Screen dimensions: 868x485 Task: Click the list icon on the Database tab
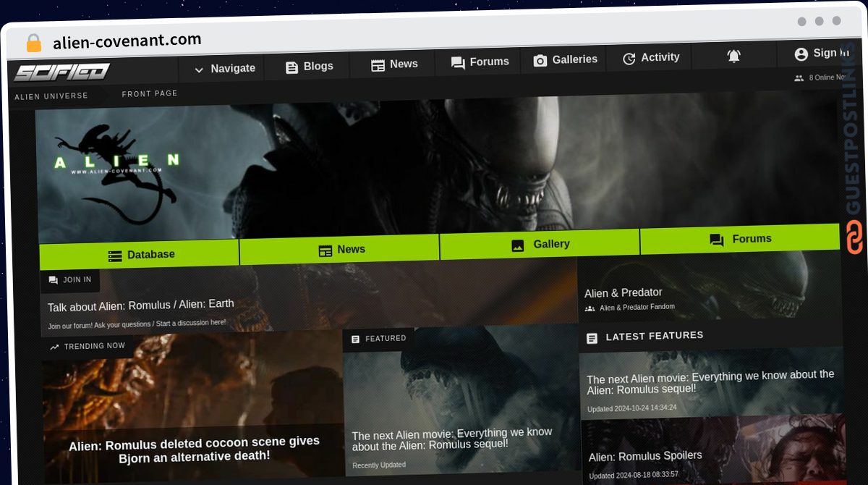(x=115, y=256)
